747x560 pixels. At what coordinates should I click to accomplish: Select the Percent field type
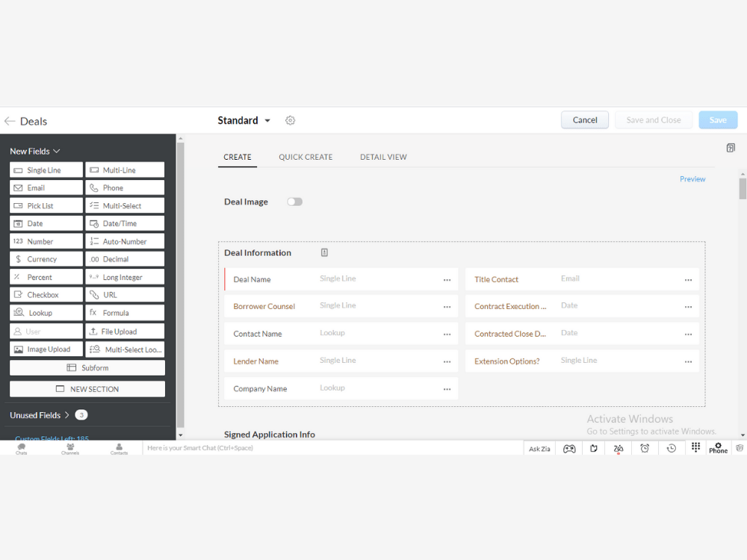pyautogui.click(x=46, y=277)
